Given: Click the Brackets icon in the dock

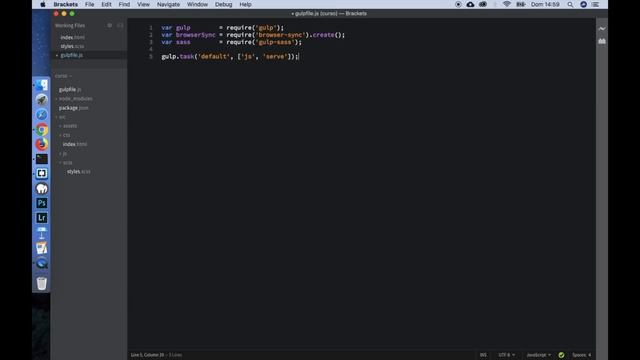Looking at the screenshot, I should (x=42, y=173).
